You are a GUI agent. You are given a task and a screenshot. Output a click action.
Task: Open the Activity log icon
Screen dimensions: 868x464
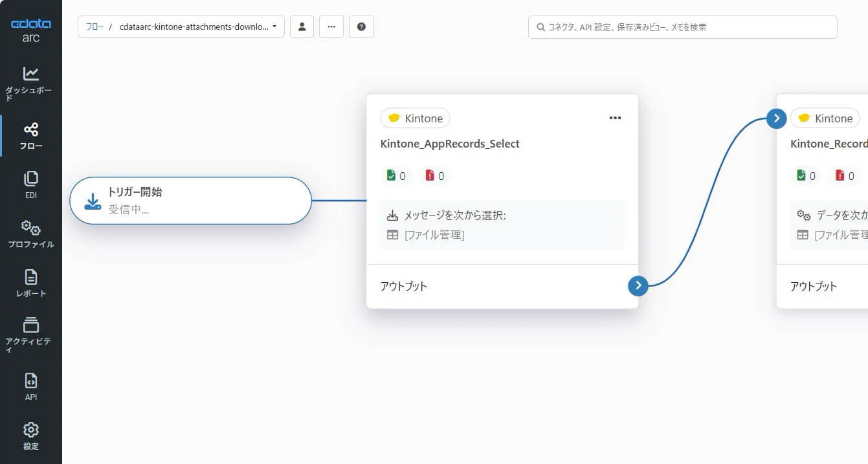point(30,333)
